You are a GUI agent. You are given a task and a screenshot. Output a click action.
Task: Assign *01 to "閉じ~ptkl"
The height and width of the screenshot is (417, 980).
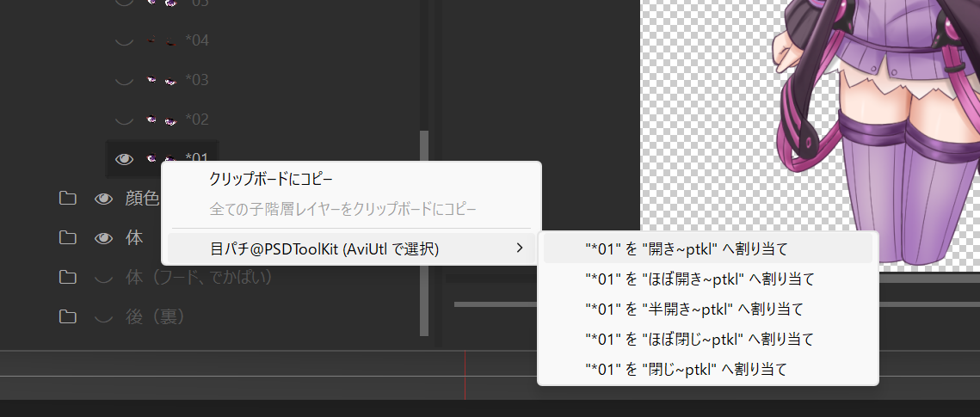pos(686,370)
